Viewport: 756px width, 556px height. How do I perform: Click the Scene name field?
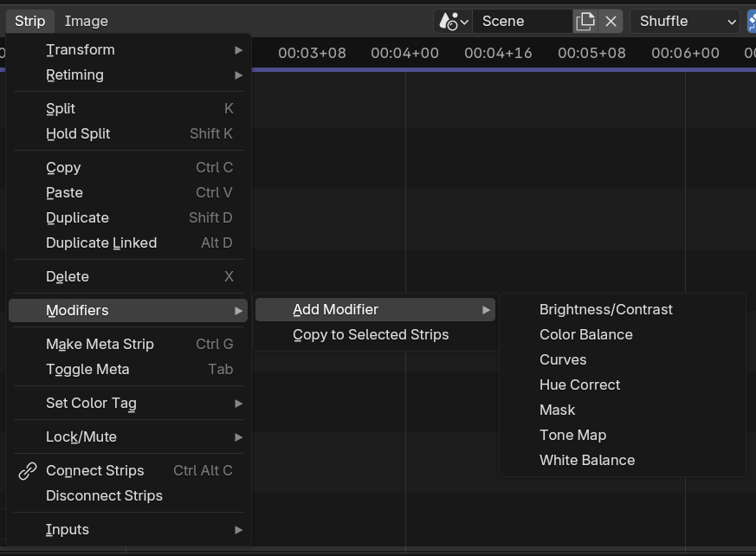click(x=523, y=21)
